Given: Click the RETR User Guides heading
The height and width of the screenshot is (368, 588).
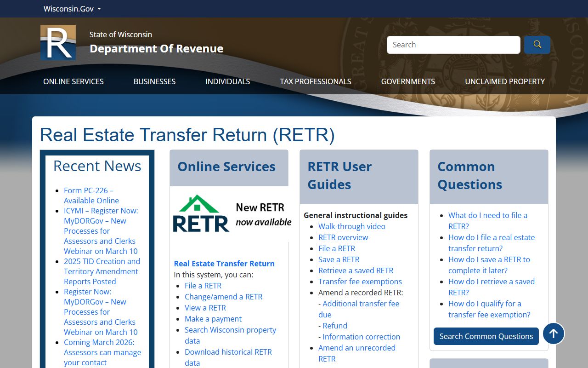Looking at the screenshot, I should click(x=339, y=175).
